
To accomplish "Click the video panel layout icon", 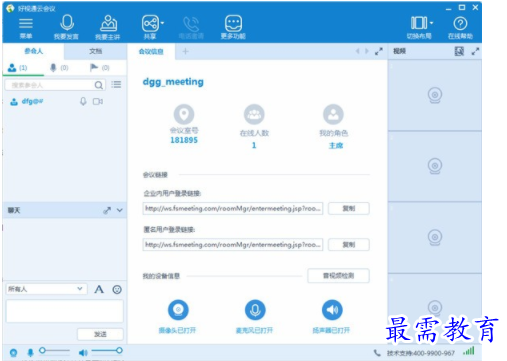I will (x=459, y=51).
